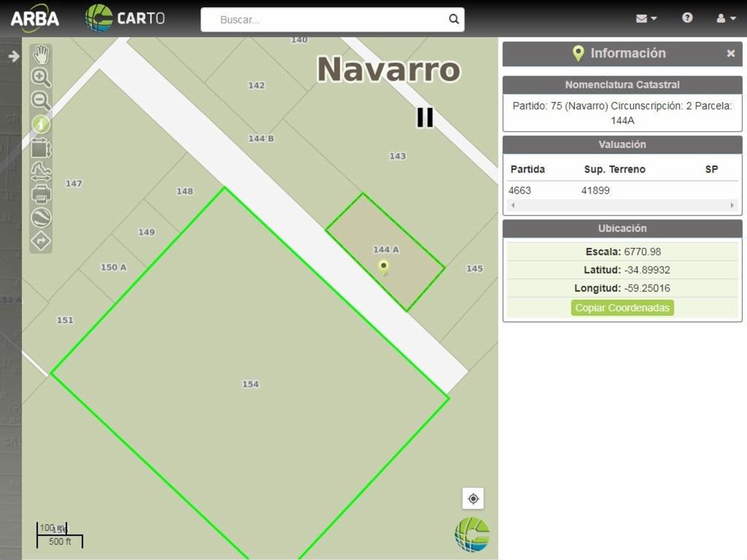Screen dimensions: 747x560
Task: Click the Partida column header
Action: [x=528, y=169]
